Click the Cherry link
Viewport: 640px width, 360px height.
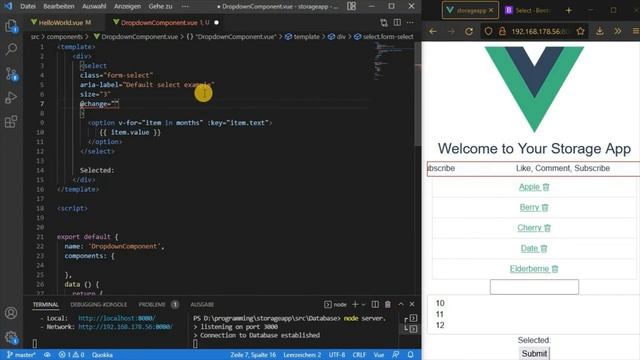(x=529, y=228)
